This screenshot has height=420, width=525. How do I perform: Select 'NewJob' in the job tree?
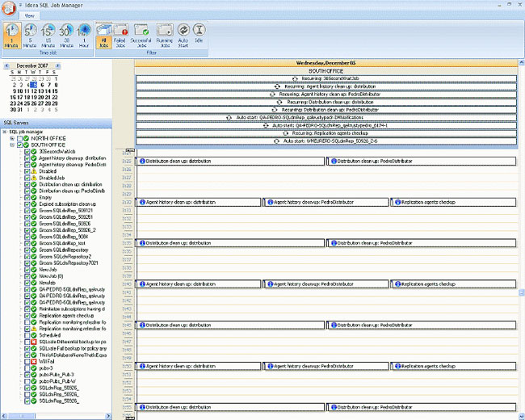click(47, 283)
